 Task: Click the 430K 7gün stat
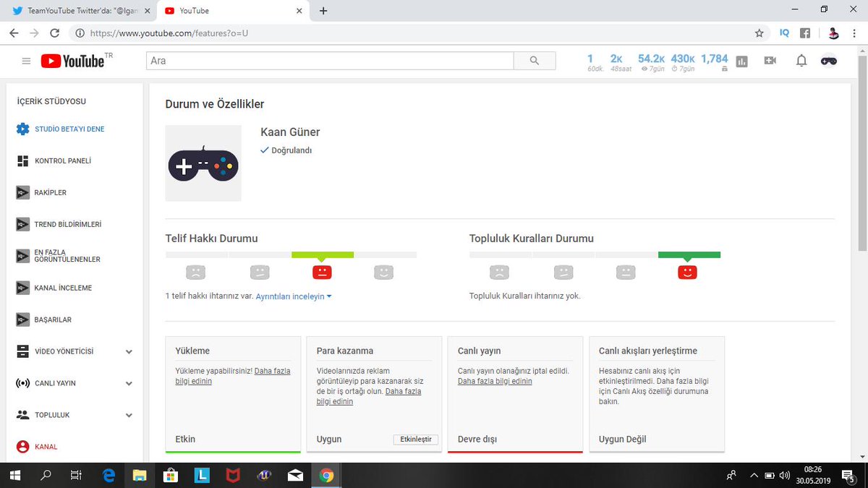[x=683, y=62]
